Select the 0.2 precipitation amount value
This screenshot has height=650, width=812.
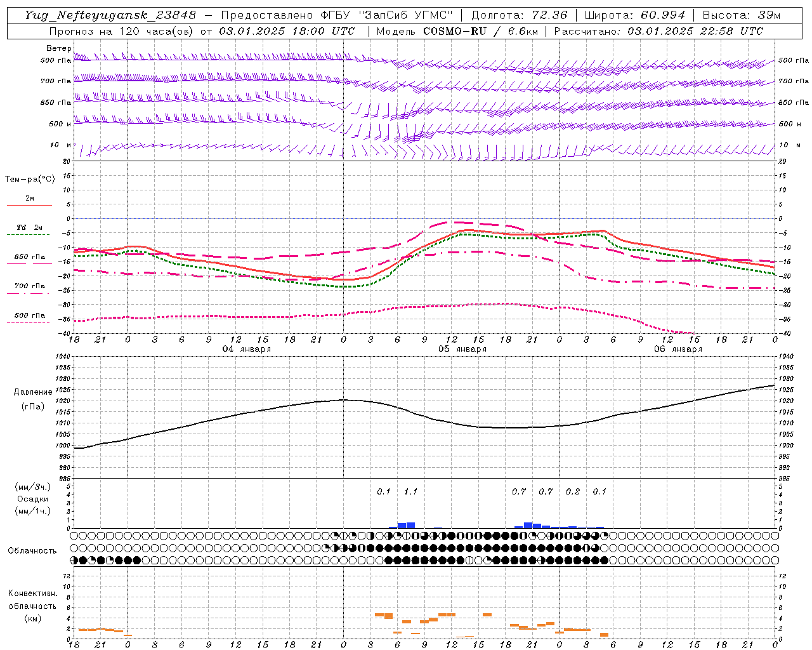tap(573, 491)
